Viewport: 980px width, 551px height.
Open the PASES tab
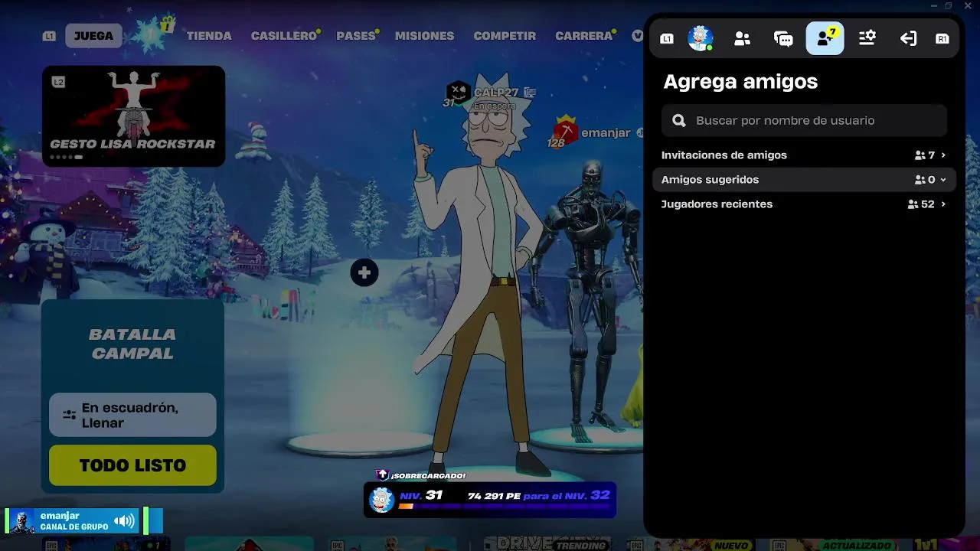356,36
